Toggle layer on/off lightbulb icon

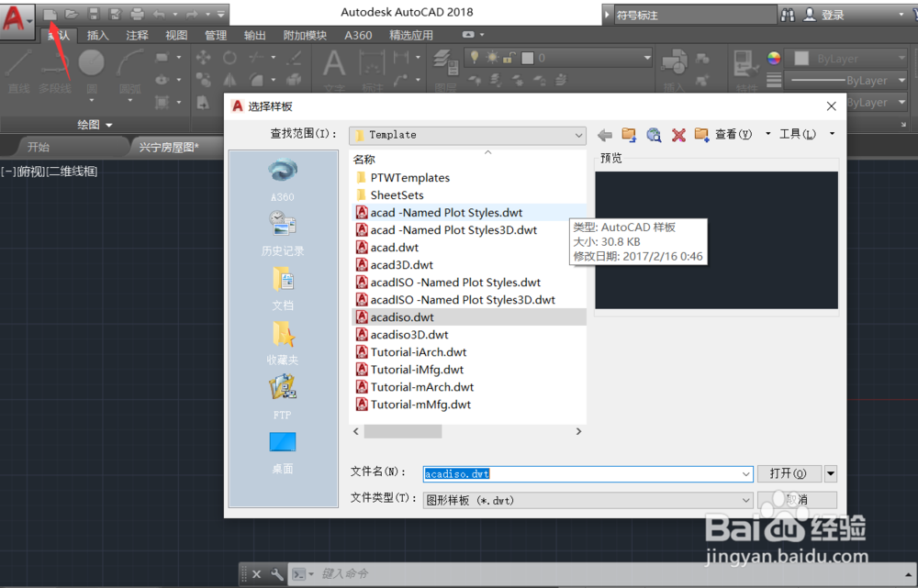click(475, 58)
